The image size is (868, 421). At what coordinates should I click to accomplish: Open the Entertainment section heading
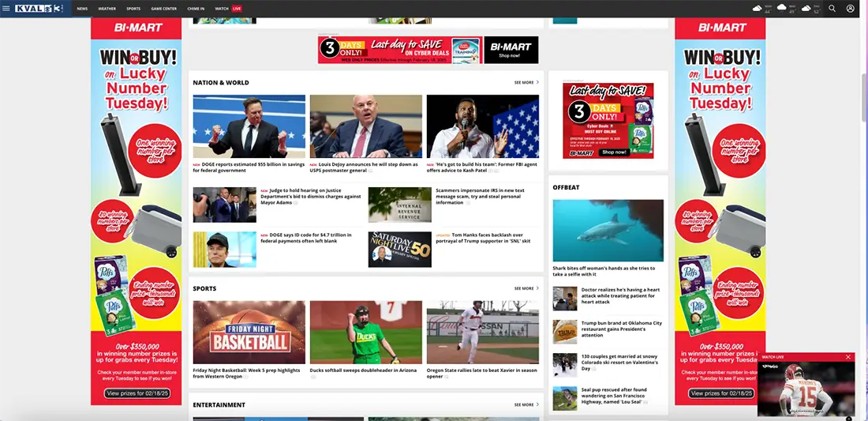coord(219,405)
